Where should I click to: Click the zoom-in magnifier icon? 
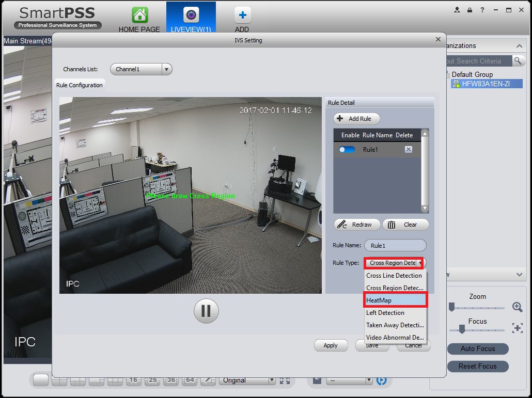pos(518,307)
